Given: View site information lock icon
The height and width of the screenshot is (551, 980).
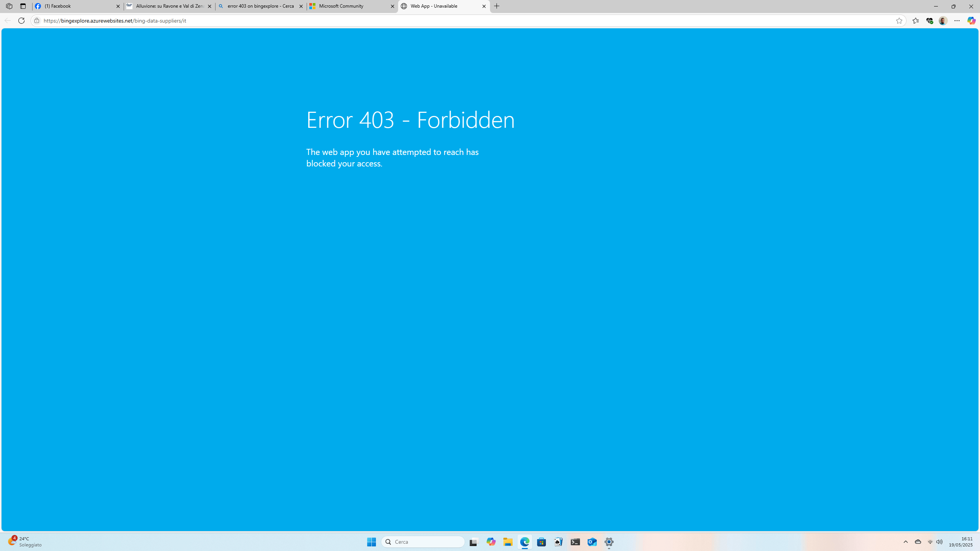Looking at the screenshot, I should point(37,21).
